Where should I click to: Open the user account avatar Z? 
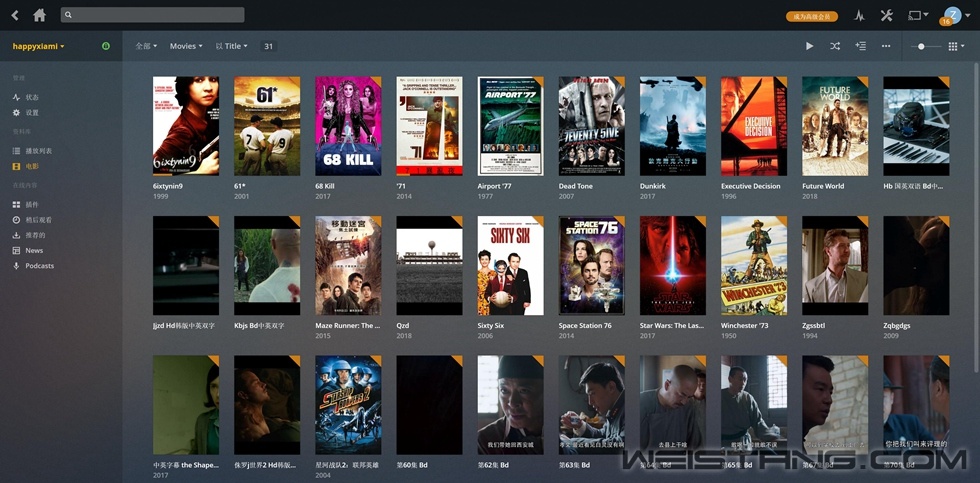click(952, 16)
